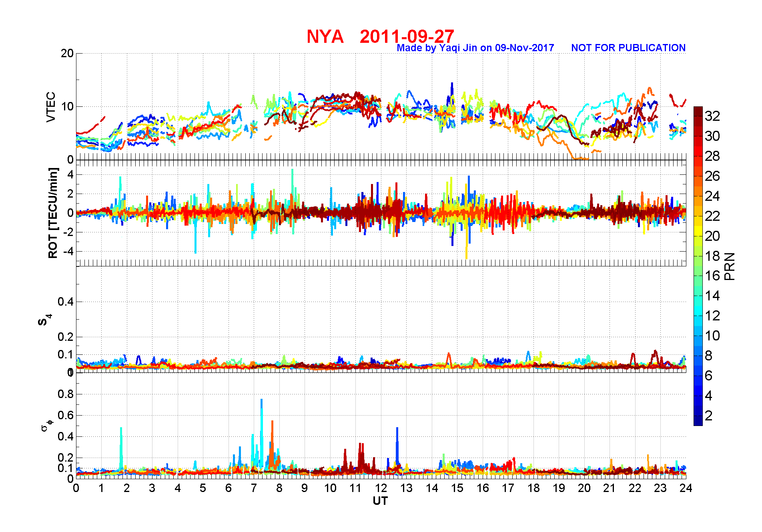Click the colorbar tick label 22
Viewport: 762px width, 532px height.
[x=712, y=216]
